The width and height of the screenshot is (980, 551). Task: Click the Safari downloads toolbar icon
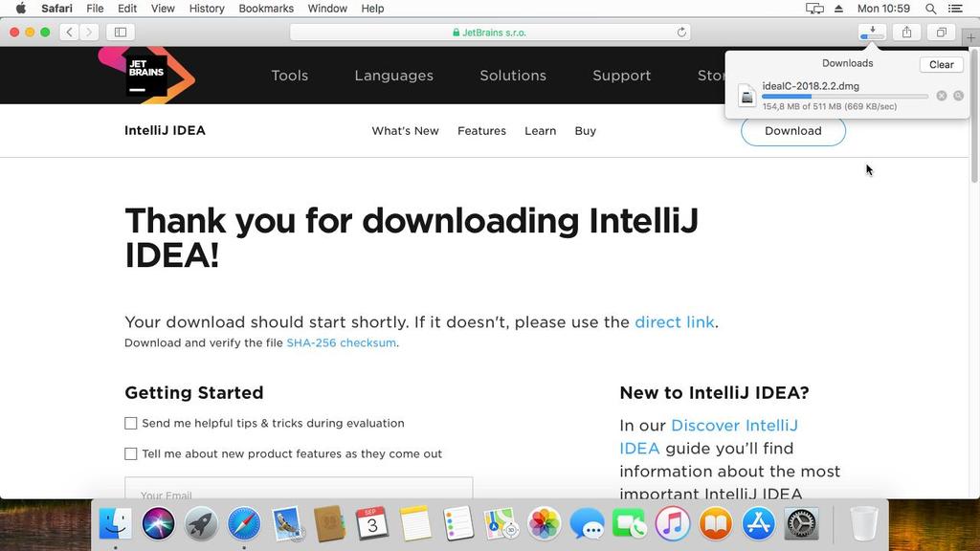point(873,32)
